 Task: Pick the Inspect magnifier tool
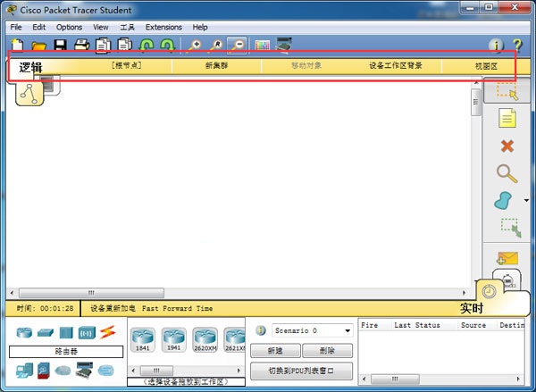click(507, 173)
